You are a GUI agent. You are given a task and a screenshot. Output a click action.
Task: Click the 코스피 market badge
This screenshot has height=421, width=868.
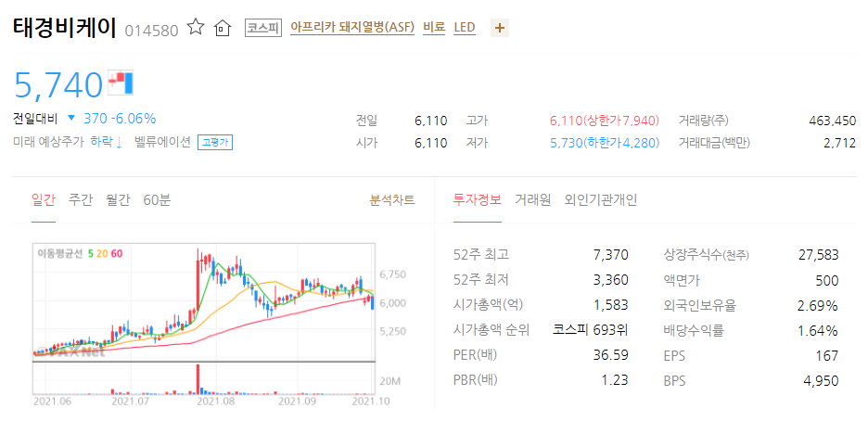(263, 28)
